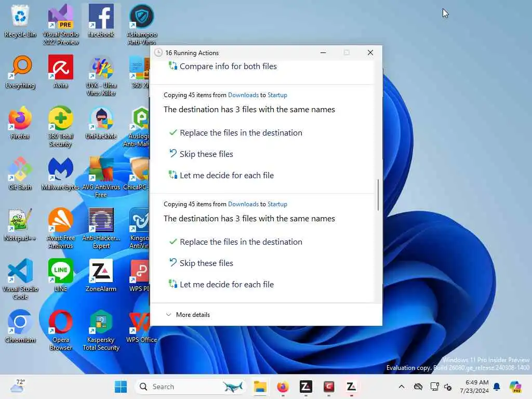Open Firefox from the taskbar
The height and width of the screenshot is (399, 532).
pyautogui.click(x=283, y=387)
